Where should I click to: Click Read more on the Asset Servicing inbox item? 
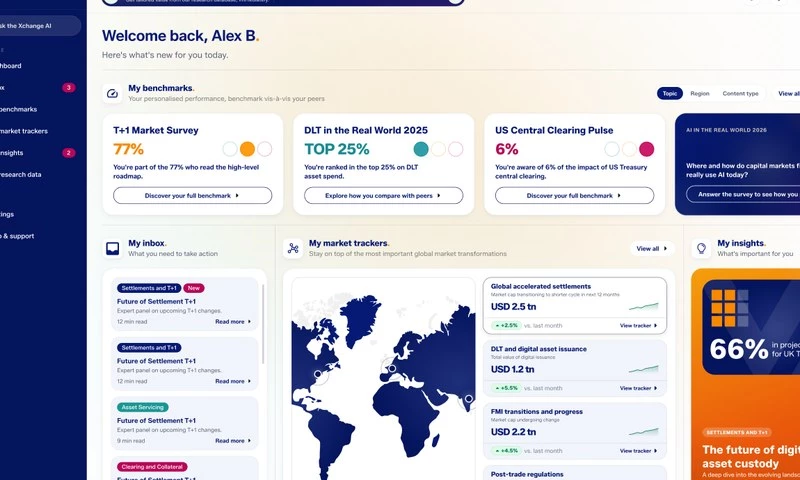click(x=233, y=441)
